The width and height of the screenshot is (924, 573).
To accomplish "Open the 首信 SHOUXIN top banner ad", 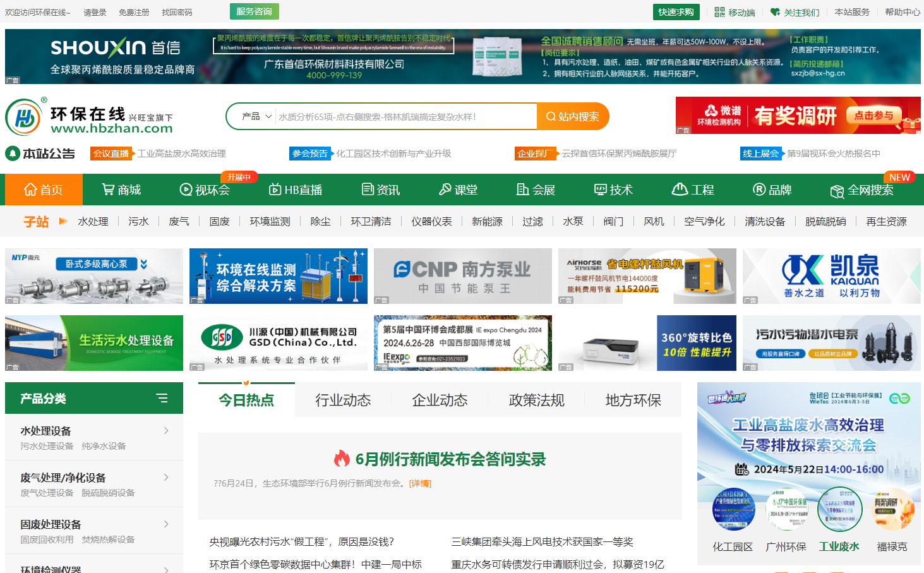I will point(463,56).
